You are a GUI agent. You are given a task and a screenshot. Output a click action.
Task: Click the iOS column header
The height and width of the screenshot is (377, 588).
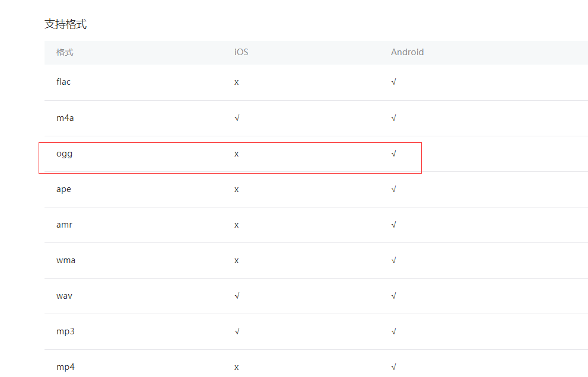pyautogui.click(x=241, y=52)
